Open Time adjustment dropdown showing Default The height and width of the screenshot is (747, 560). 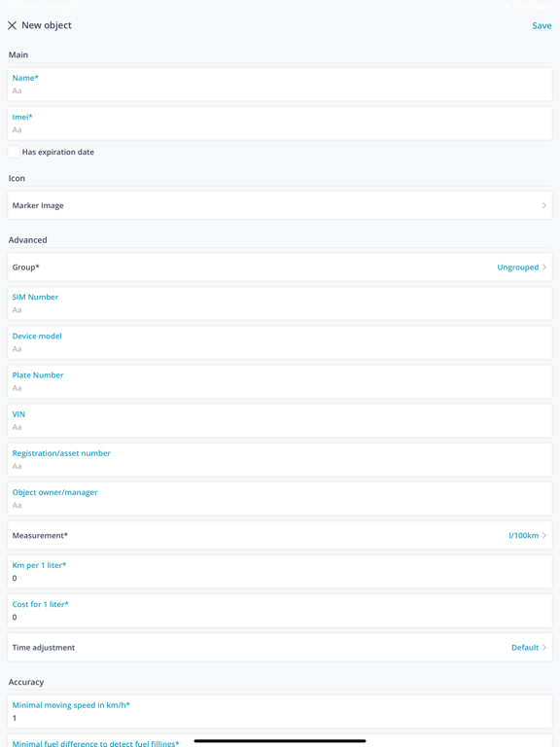(280, 648)
